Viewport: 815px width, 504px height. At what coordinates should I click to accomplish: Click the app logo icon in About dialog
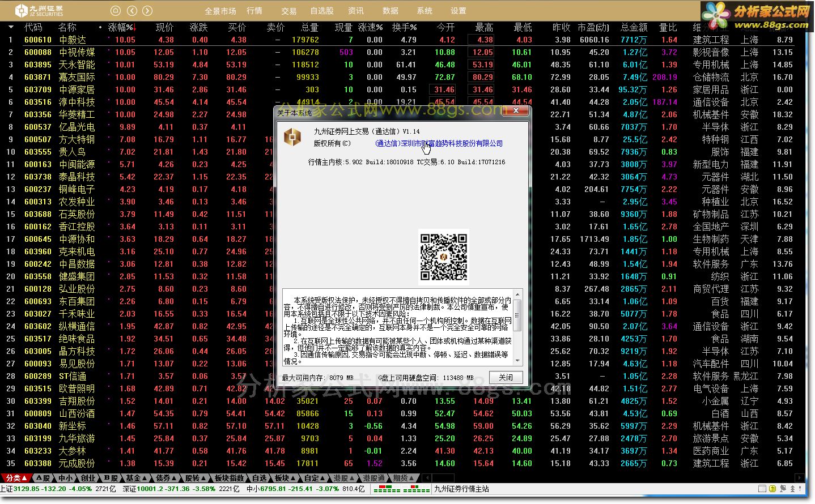point(292,137)
